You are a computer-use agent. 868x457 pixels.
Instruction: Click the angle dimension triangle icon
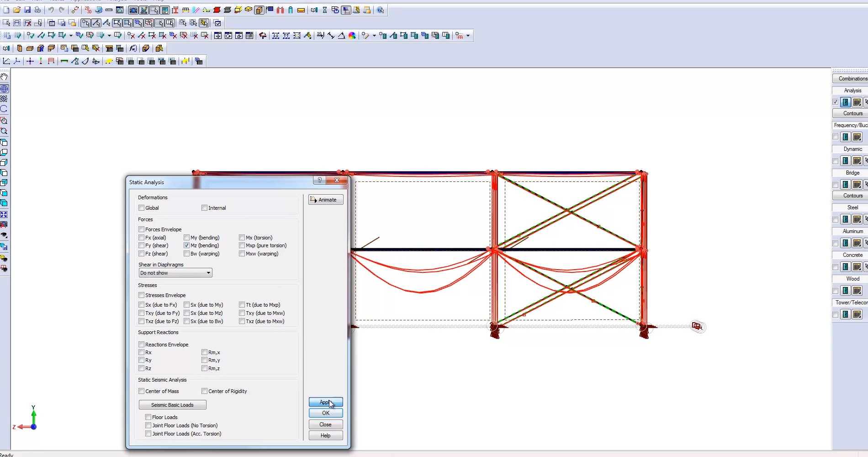[x=342, y=36]
